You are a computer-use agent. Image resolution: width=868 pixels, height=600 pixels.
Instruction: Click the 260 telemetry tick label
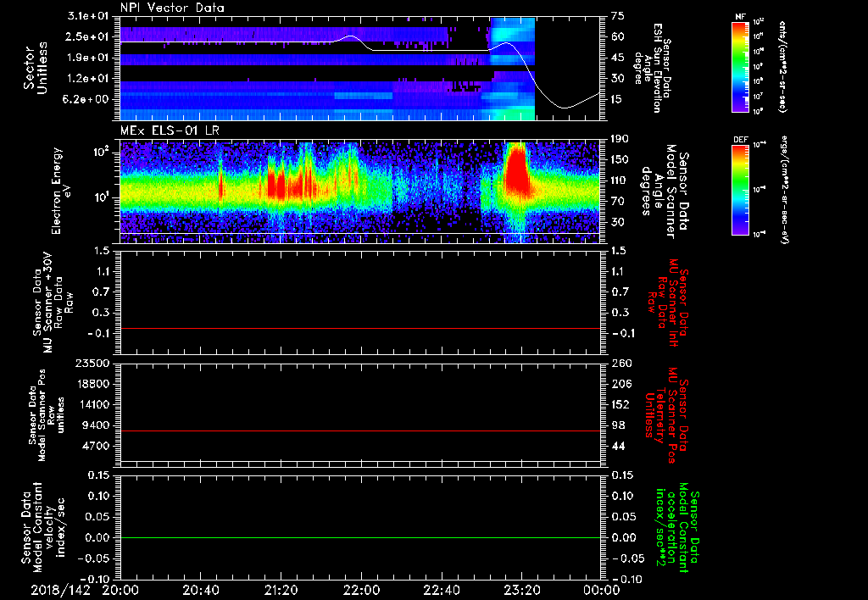620,363
